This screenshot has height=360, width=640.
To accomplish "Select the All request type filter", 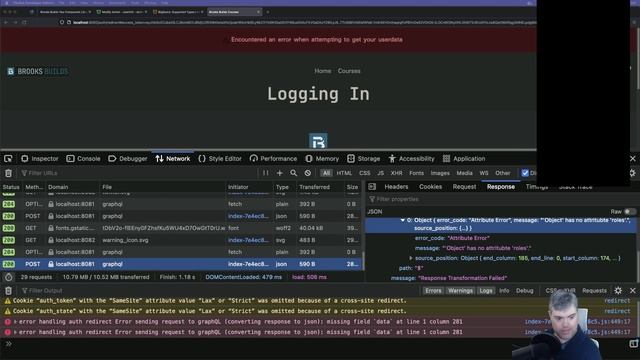I will tap(326, 173).
